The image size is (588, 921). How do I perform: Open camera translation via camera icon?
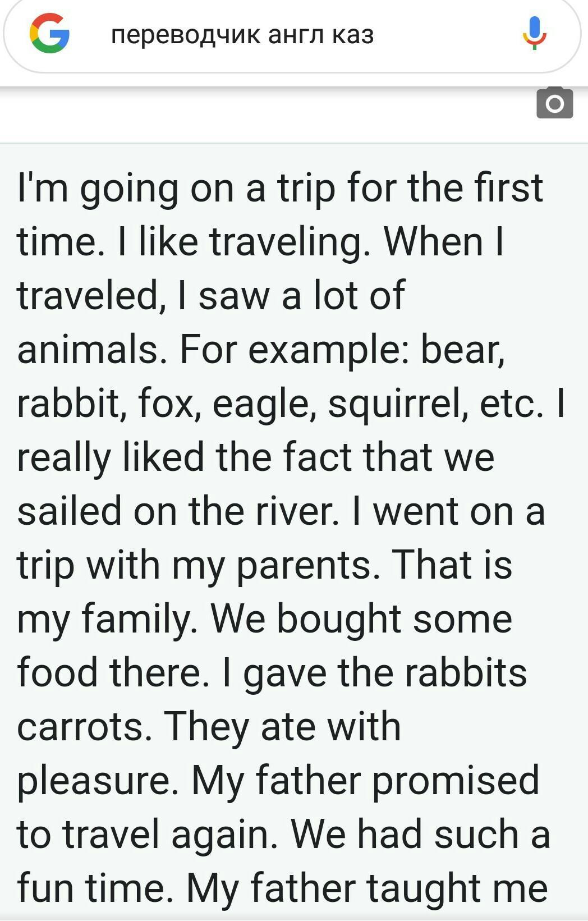pyautogui.click(x=554, y=103)
